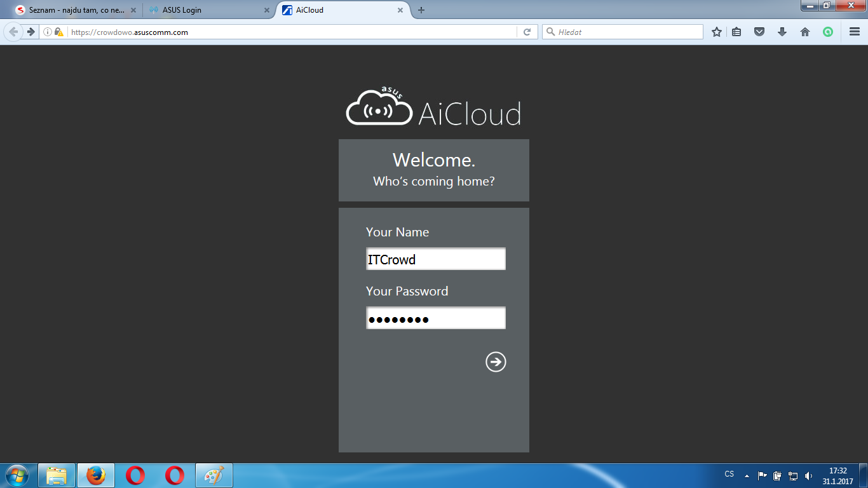
Task: Click the green circular extension icon
Action: 828,32
